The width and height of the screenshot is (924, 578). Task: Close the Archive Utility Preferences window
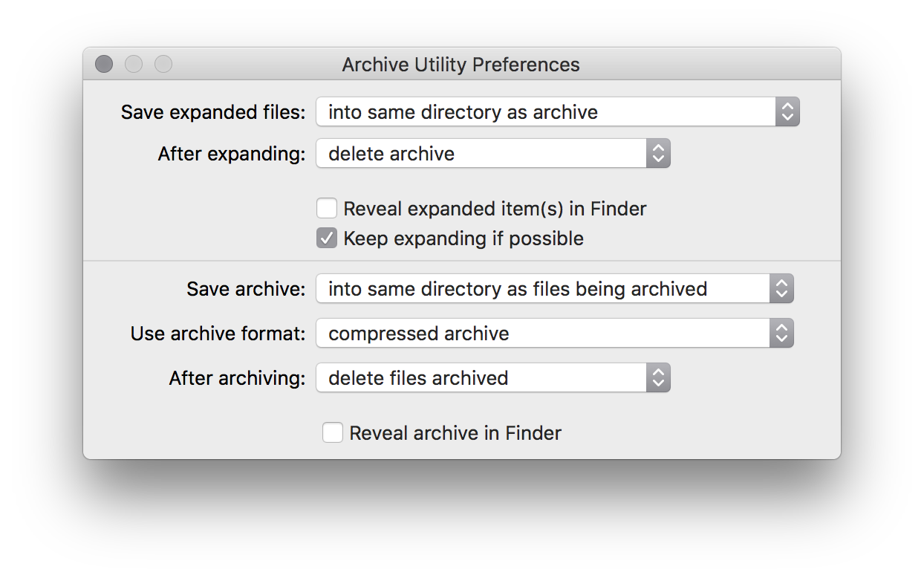pyautogui.click(x=104, y=65)
